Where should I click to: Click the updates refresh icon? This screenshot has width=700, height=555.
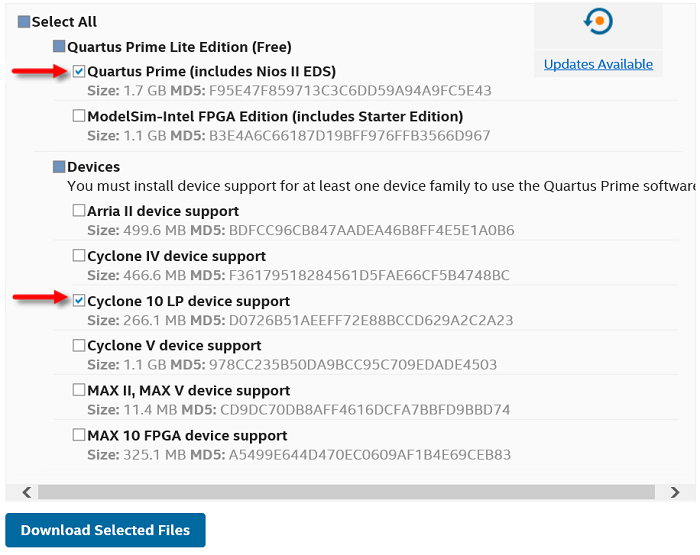598,21
